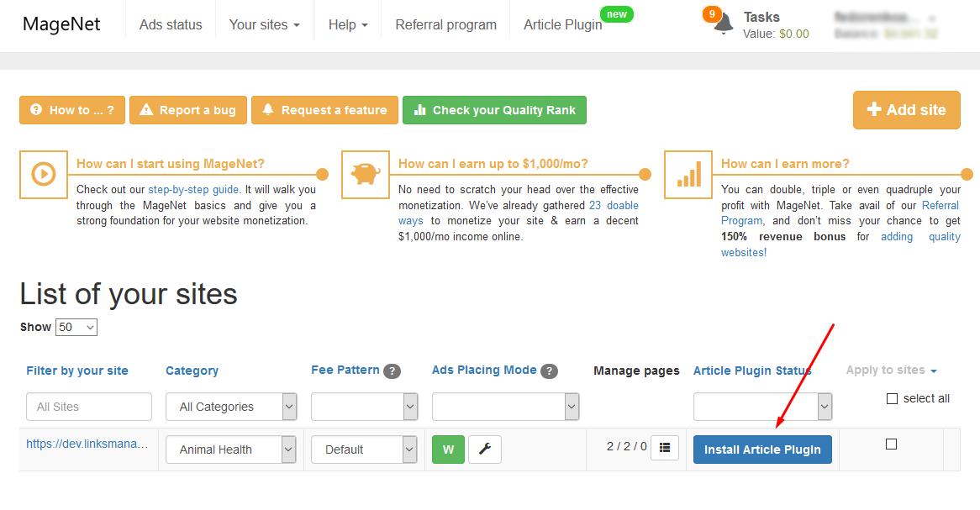980x510 pixels.
Task: Open the manage pages list icon
Action: click(x=664, y=448)
